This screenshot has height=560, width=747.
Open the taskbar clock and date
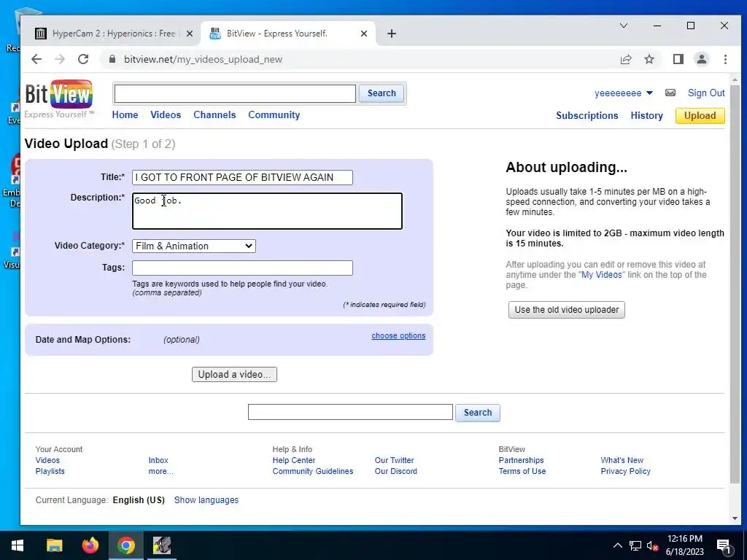coord(684,545)
